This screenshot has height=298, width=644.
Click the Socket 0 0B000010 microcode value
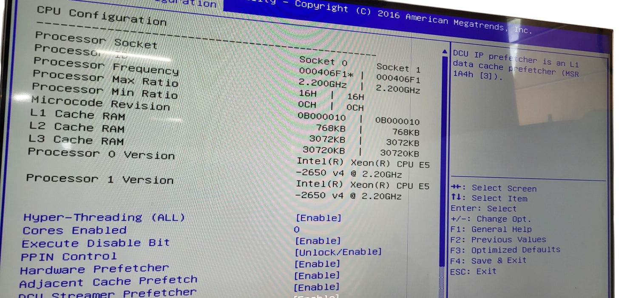[322, 117]
